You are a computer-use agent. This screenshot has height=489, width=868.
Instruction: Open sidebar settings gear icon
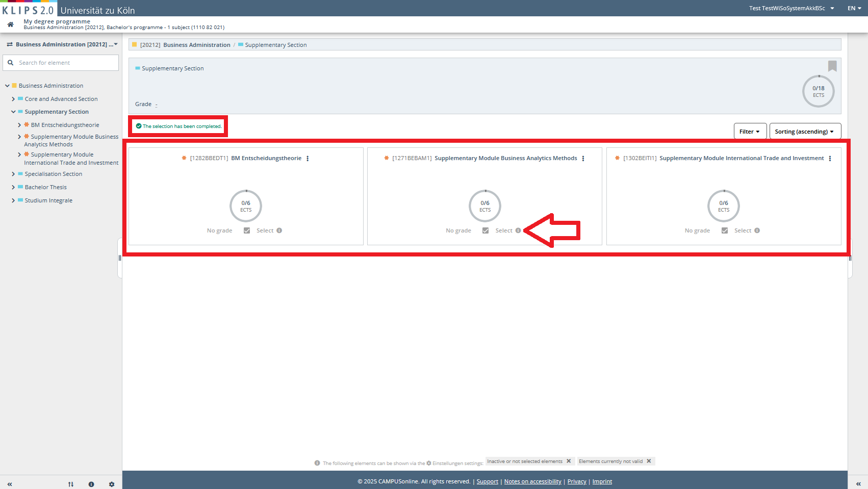pos(112,484)
